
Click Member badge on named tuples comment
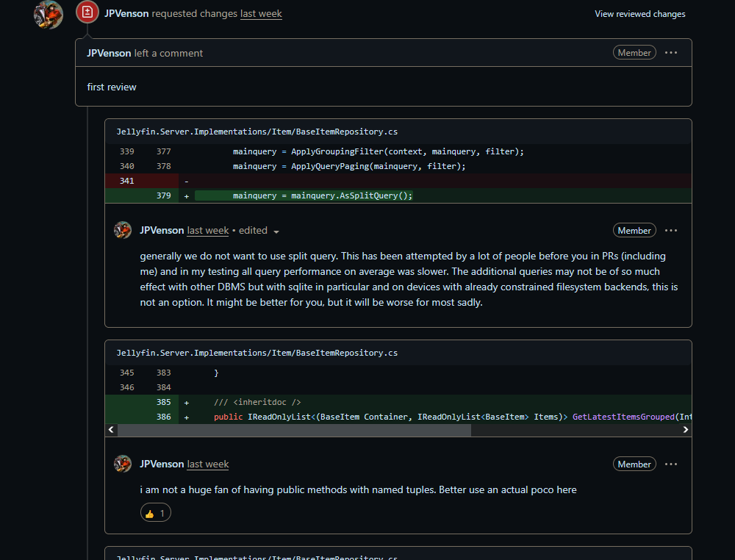coord(634,464)
